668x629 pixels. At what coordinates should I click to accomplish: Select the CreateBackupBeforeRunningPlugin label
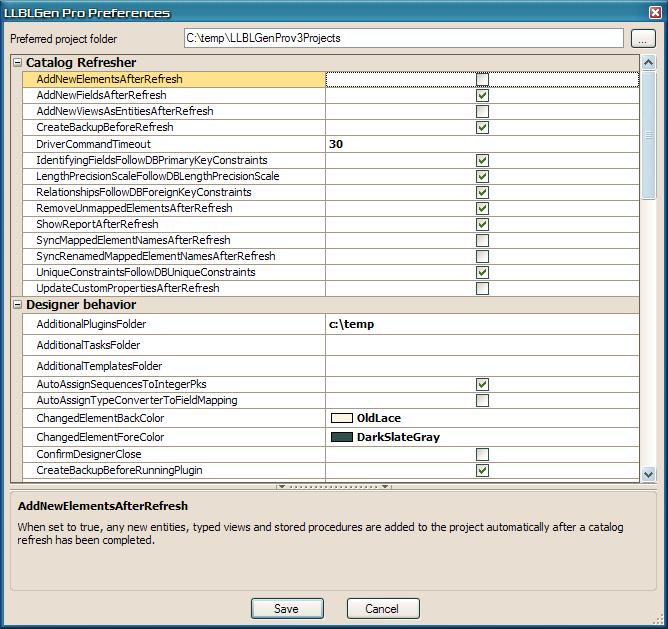[119, 470]
